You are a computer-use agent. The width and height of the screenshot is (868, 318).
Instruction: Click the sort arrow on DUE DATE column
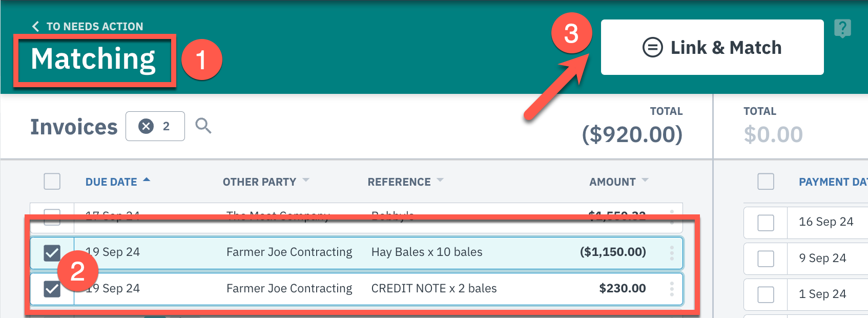point(148,180)
